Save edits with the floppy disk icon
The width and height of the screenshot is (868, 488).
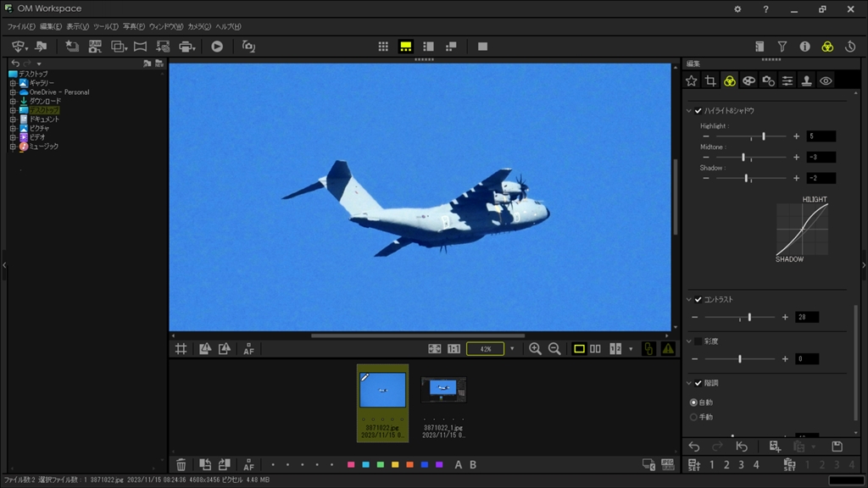point(837,446)
